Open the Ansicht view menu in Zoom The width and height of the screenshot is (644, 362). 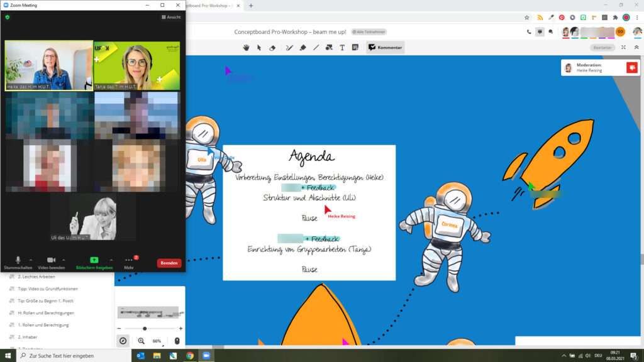point(171,17)
